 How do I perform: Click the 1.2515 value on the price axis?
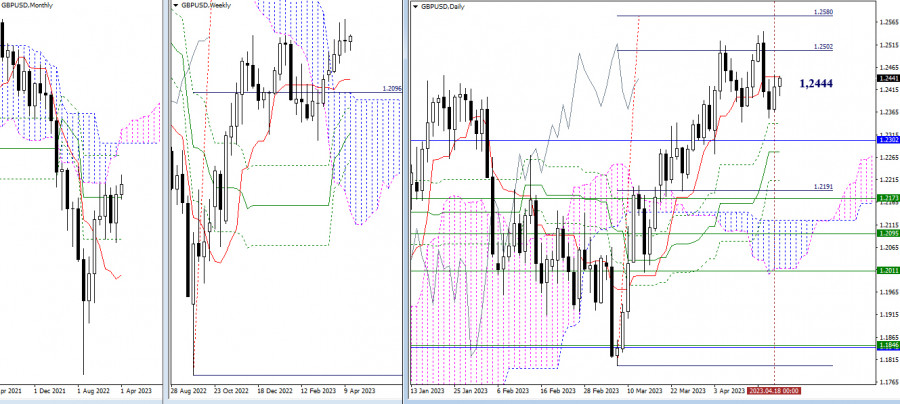889,45
